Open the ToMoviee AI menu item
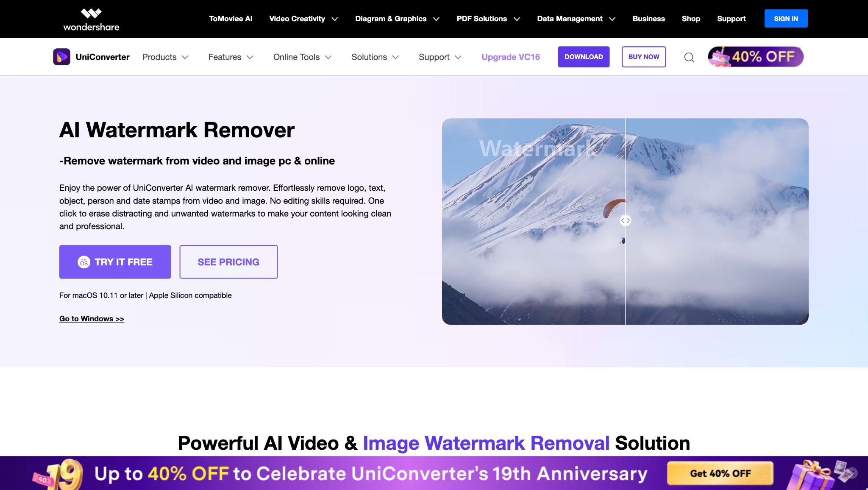 (231, 19)
